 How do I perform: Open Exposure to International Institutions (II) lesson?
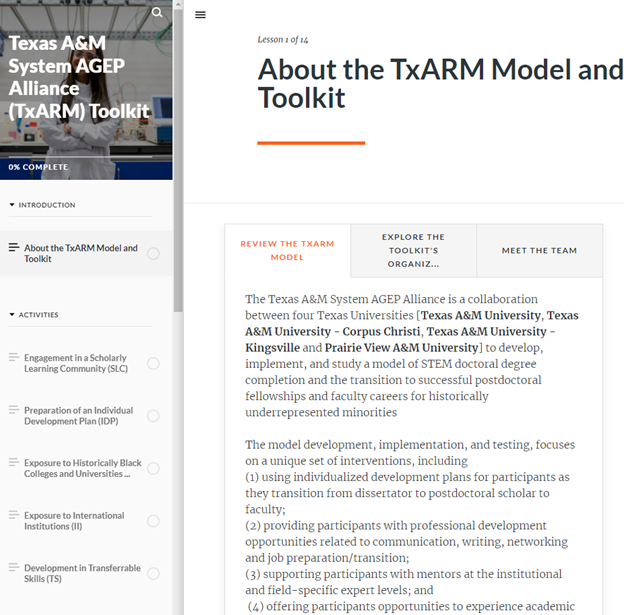click(74, 521)
